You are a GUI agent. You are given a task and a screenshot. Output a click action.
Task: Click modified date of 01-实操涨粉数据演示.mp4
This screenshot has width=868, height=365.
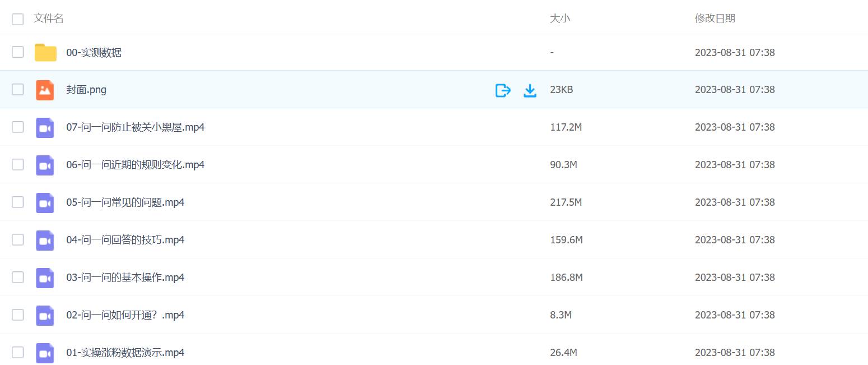[735, 353]
